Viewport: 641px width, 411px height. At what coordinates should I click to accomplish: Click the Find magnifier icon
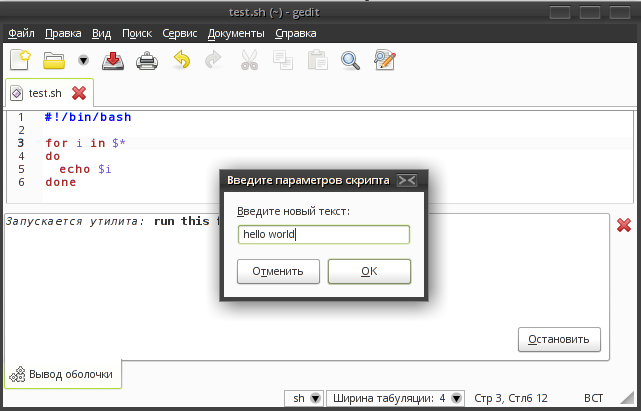pyautogui.click(x=351, y=61)
